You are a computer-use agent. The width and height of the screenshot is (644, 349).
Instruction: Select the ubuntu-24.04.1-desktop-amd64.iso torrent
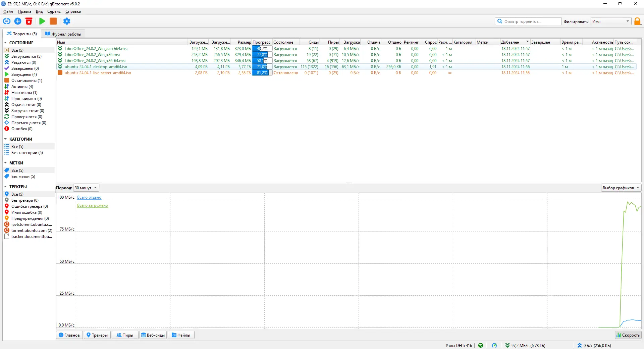[346, 67]
